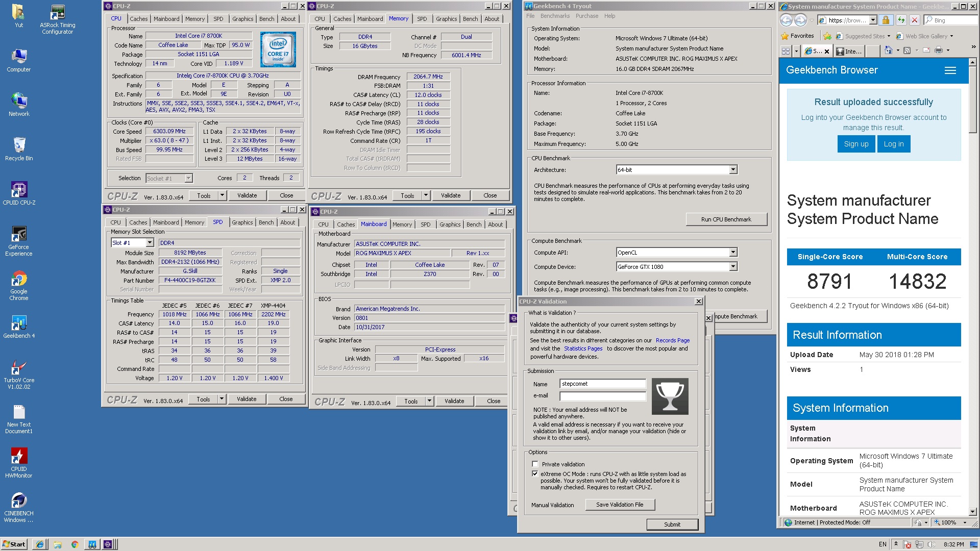Open the Slot #1 memory slot dropdown
This screenshot has height=551, width=980.
[x=150, y=243]
